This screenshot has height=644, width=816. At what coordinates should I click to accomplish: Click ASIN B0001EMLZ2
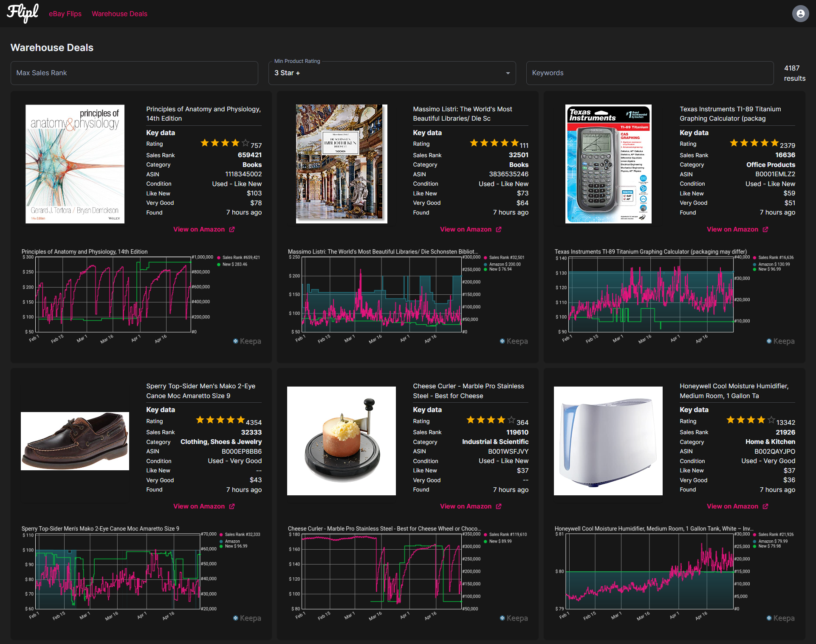pos(775,174)
